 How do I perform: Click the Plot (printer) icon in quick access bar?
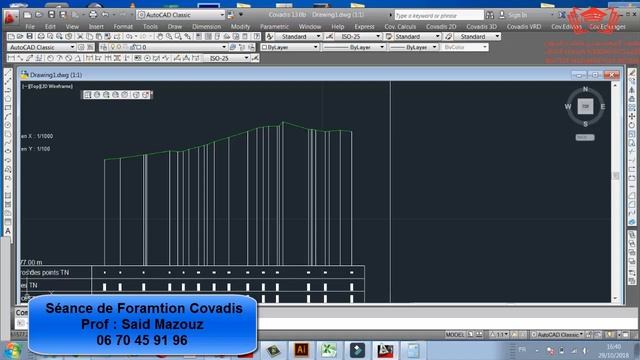93,15
